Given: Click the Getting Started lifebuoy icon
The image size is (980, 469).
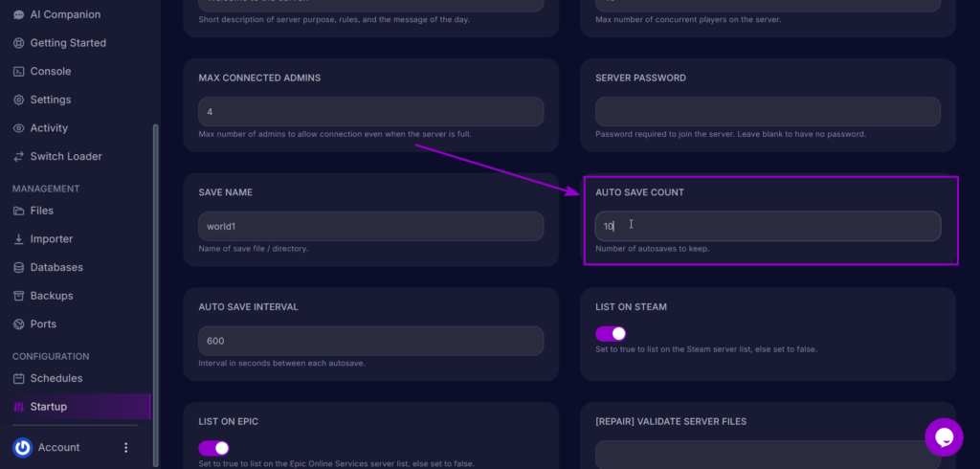Looking at the screenshot, I should coord(19,43).
